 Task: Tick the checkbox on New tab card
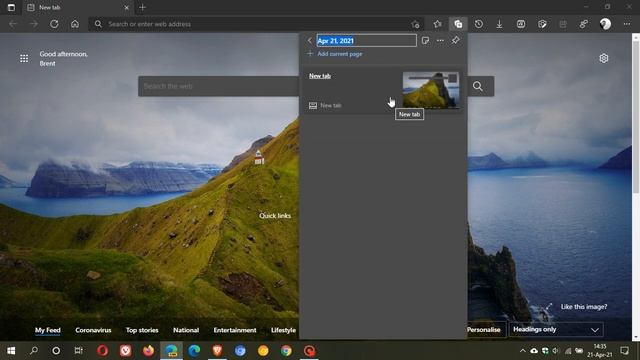[x=452, y=78]
